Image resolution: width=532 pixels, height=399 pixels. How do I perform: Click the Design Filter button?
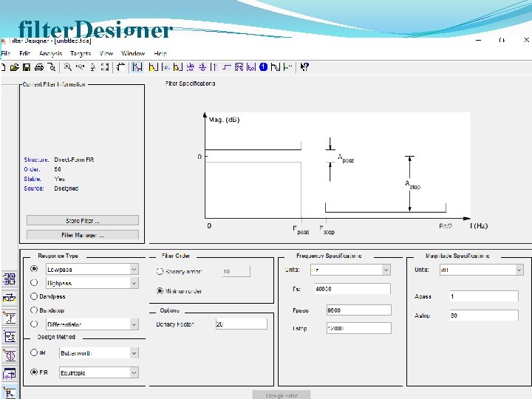[282, 395]
